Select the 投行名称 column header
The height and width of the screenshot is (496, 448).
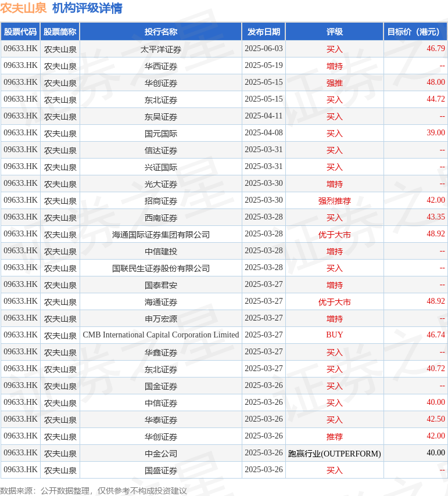tap(161, 31)
